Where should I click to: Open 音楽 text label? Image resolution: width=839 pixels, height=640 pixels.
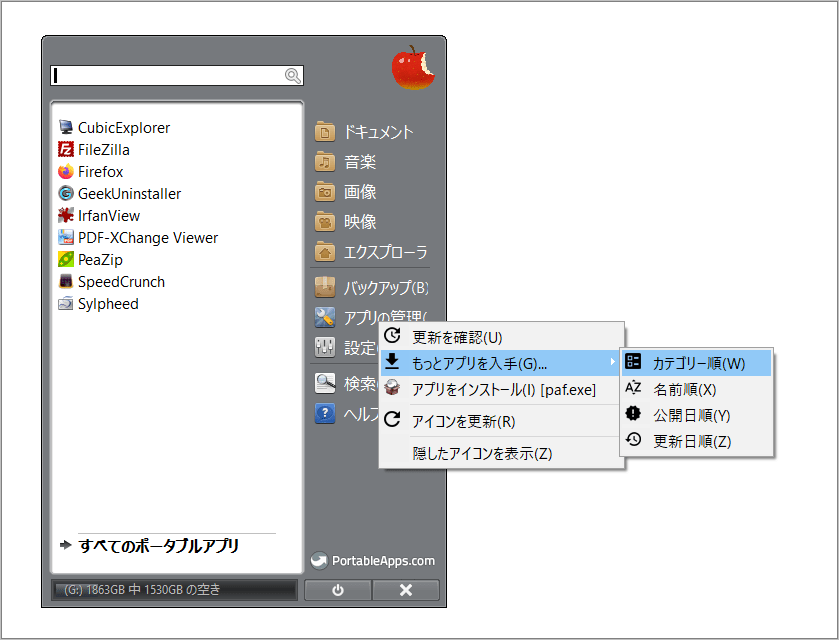(360, 162)
